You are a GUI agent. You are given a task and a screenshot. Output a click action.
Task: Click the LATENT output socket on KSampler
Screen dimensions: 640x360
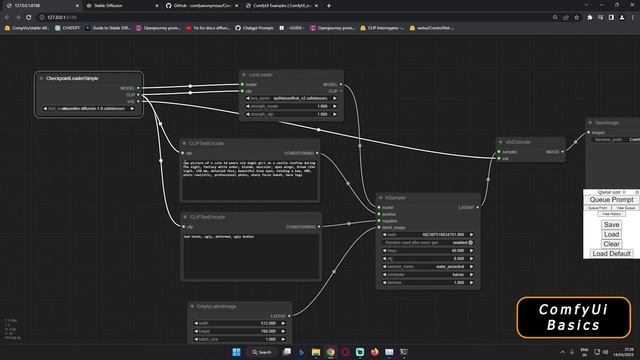tap(478, 207)
